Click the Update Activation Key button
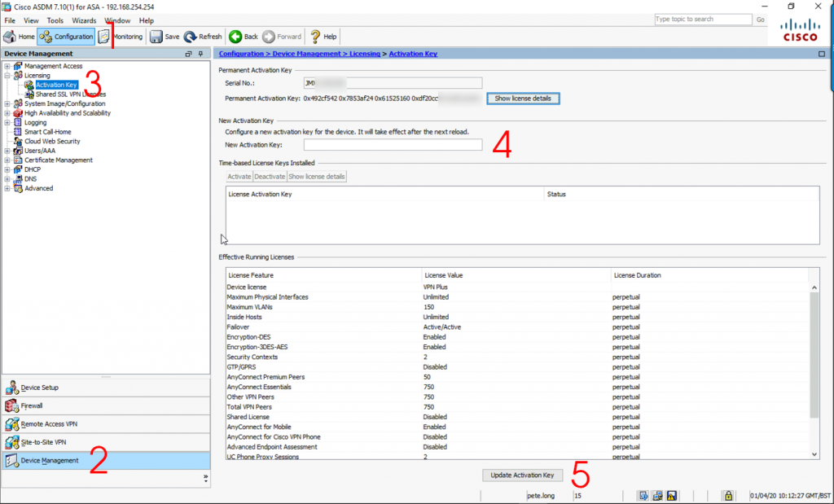Viewport: 834px width, 504px height. (x=522, y=476)
